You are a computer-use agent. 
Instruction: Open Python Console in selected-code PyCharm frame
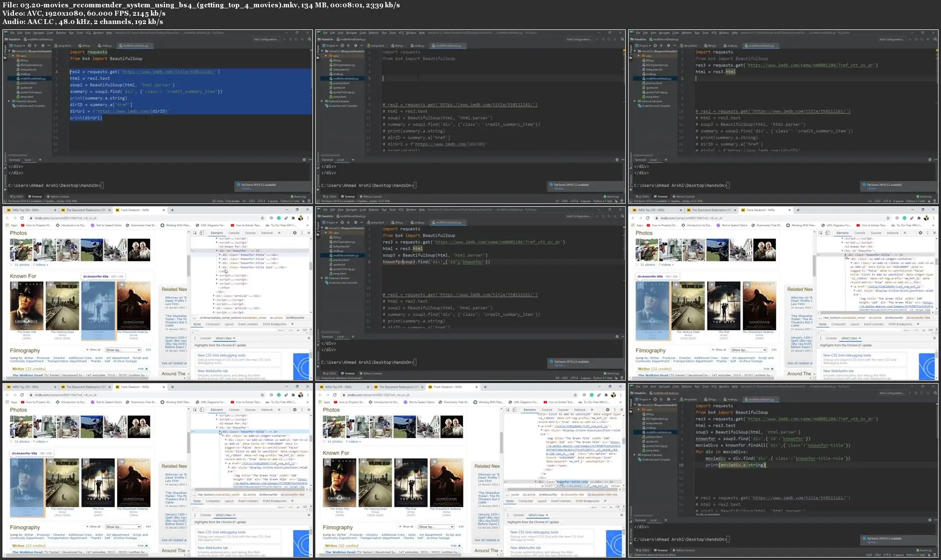click(57, 196)
